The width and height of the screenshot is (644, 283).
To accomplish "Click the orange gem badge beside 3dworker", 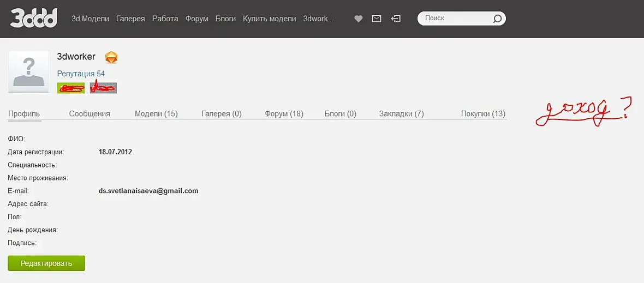I will coord(111,57).
